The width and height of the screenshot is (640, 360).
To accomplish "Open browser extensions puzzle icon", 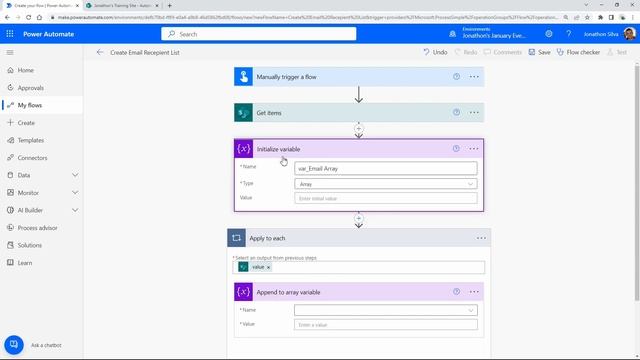I will [x=600, y=18].
